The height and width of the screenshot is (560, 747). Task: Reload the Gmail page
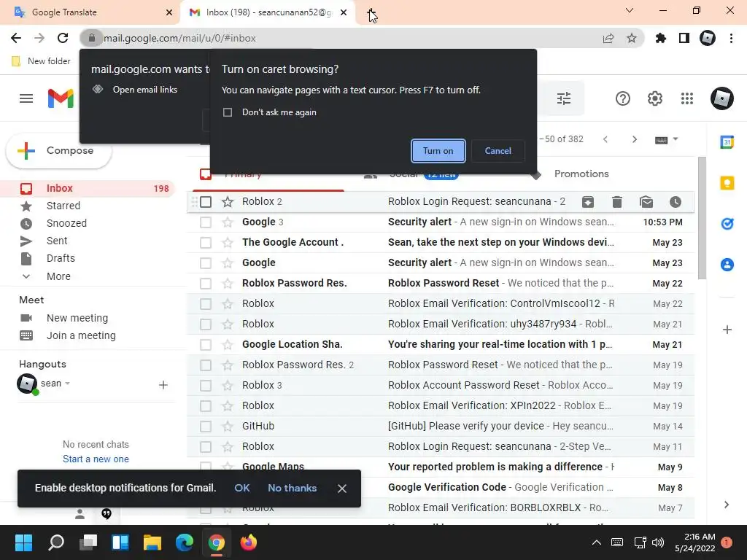(63, 38)
